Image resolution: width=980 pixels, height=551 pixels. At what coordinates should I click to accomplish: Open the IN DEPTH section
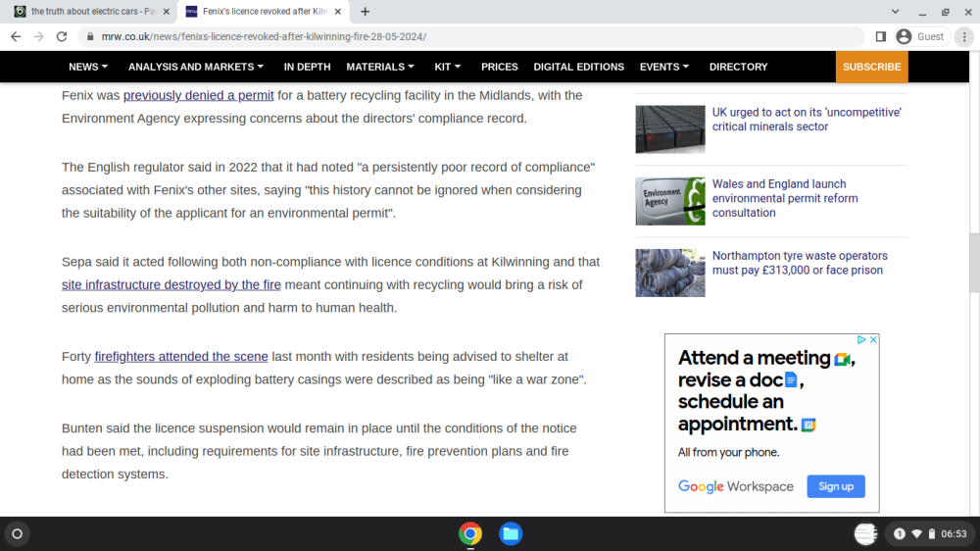(x=307, y=67)
